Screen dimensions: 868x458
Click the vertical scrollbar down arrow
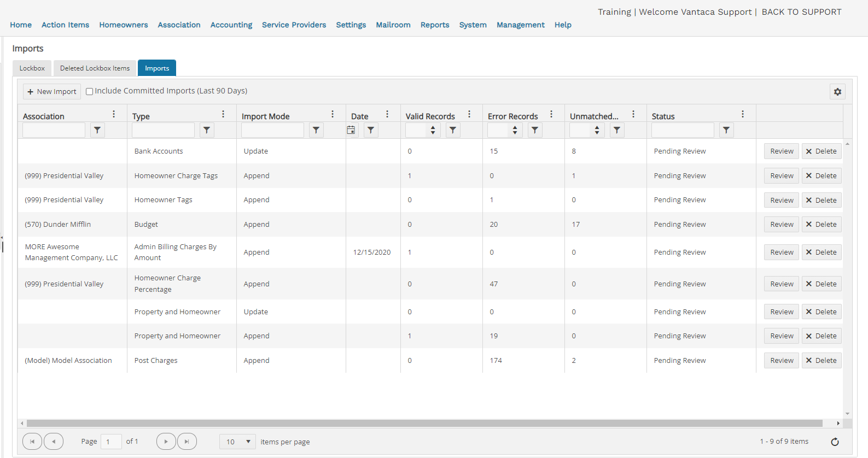[847, 414]
